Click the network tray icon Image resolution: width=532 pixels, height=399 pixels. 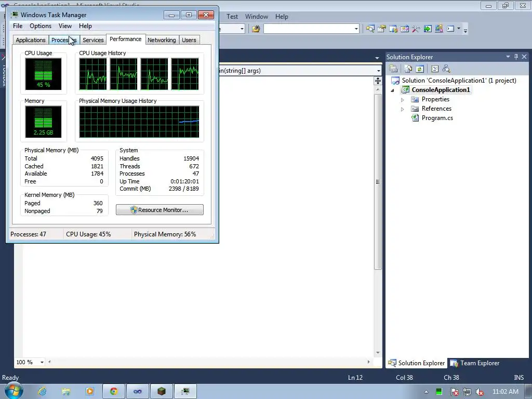point(467,392)
